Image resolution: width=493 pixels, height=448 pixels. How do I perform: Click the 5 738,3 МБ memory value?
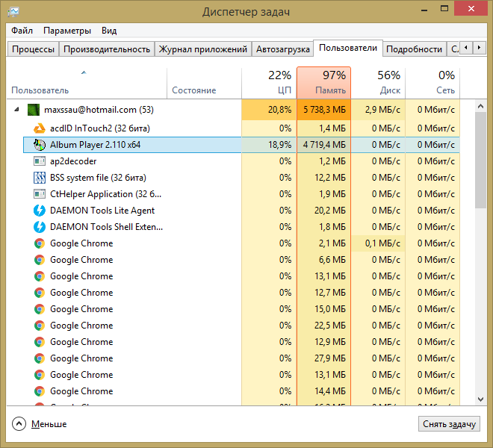tap(324, 110)
